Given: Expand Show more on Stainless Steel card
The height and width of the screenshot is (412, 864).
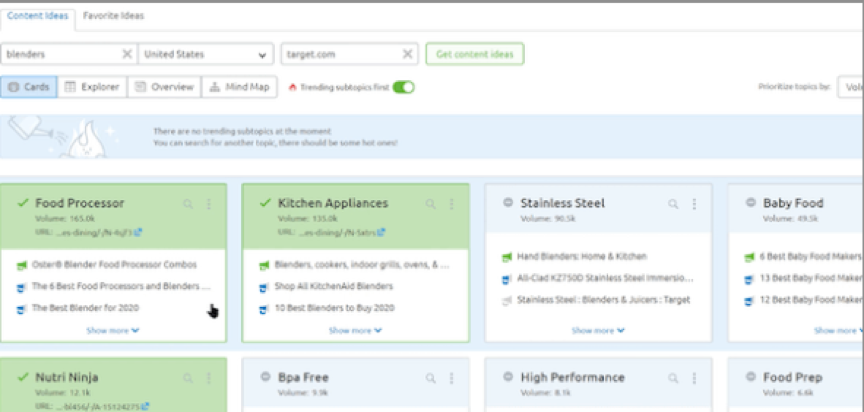Looking at the screenshot, I should pyautogui.click(x=598, y=330).
